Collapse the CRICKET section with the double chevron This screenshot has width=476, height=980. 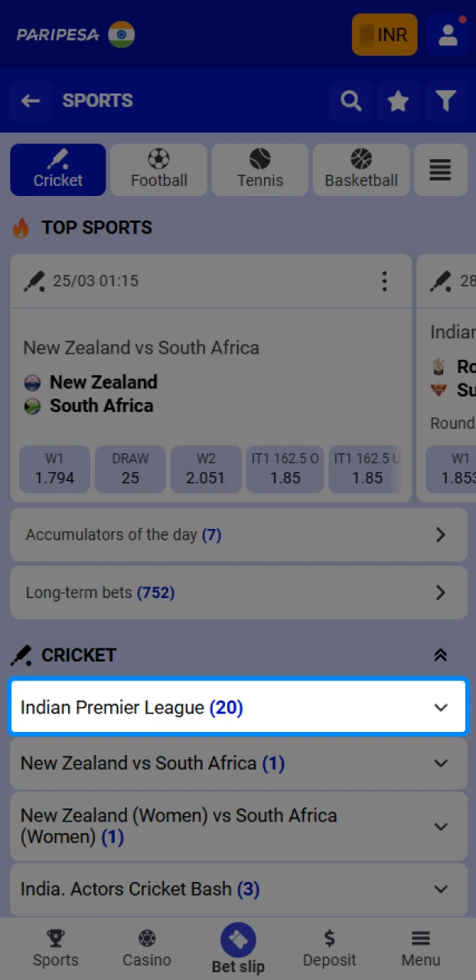(440, 655)
